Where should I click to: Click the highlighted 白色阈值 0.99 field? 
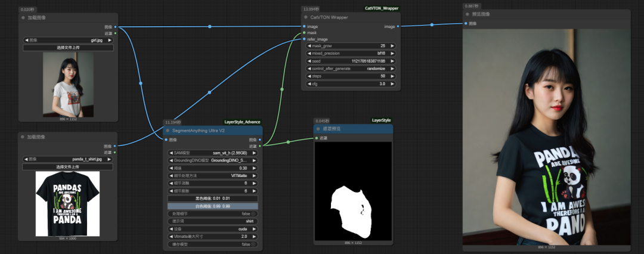pos(213,206)
